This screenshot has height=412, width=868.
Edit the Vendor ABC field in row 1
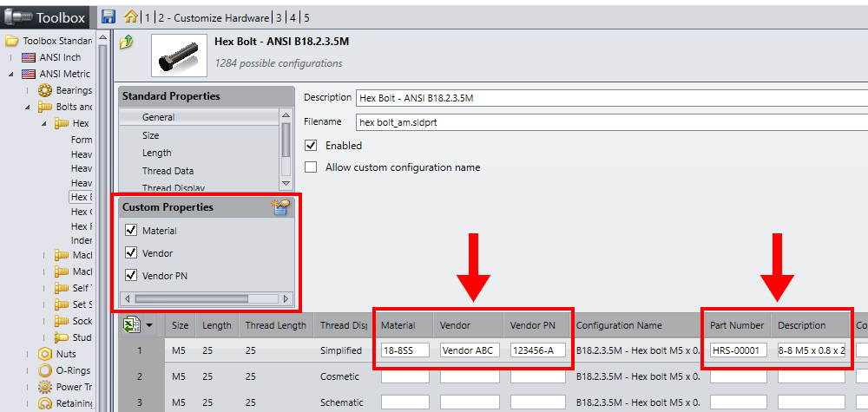(470, 350)
